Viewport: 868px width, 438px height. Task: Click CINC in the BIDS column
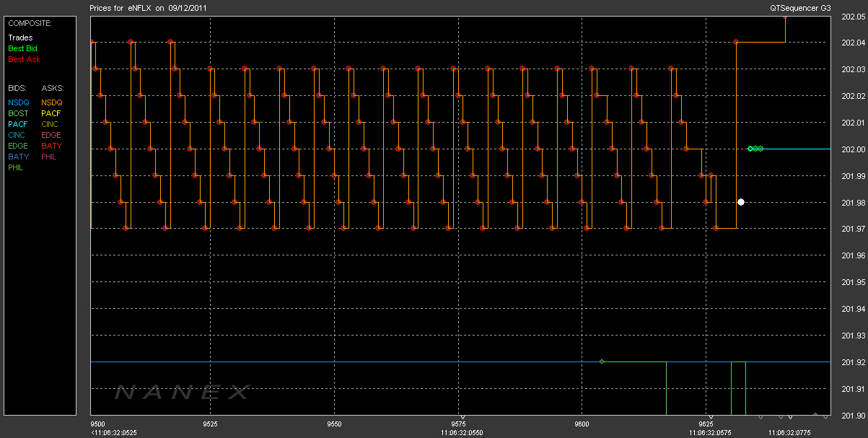pos(17,135)
